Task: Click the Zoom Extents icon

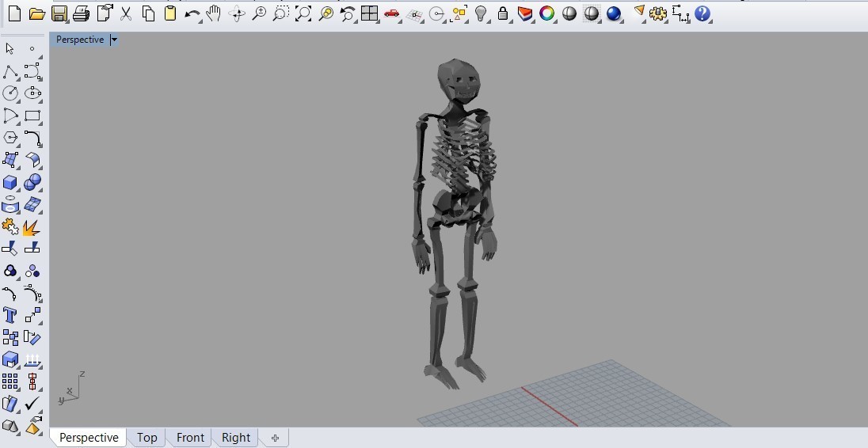Action: pyautogui.click(x=303, y=13)
